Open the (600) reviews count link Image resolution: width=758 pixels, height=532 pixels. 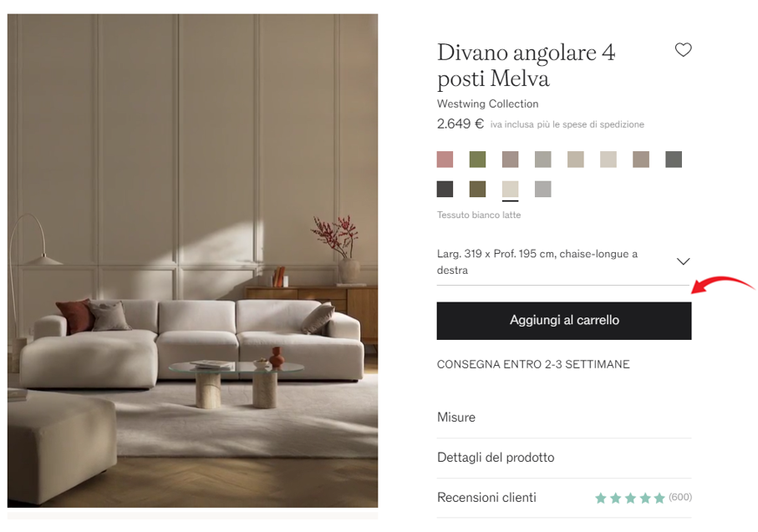pos(680,497)
